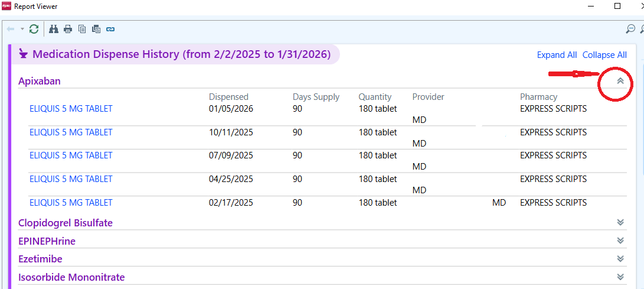Viewport: 644px width, 289px height.
Task: Zoom out with the magnifier minus icon
Action: [x=630, y=29]
